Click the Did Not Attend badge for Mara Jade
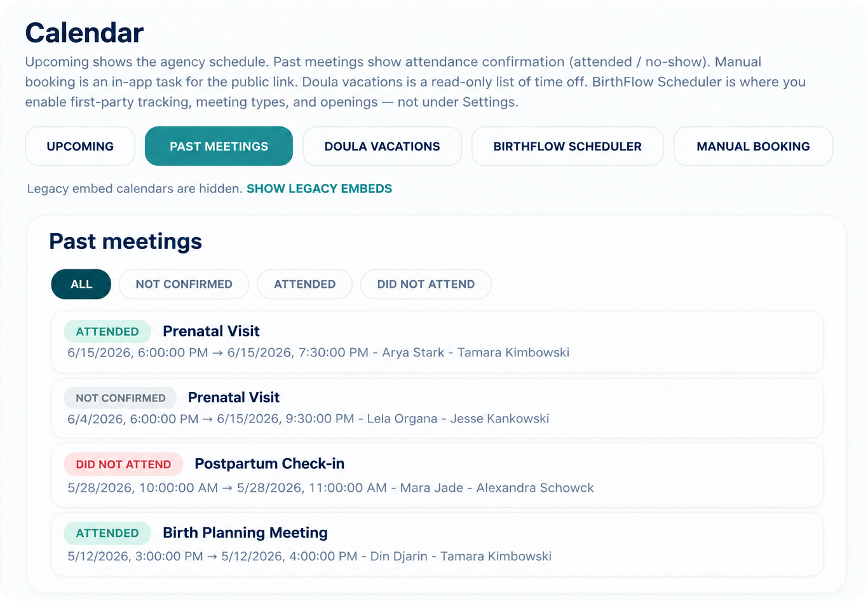868x601 pixels. 123,464
